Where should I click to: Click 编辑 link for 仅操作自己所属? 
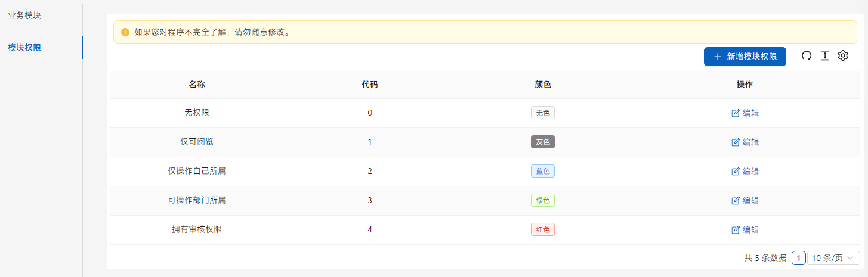750,172
